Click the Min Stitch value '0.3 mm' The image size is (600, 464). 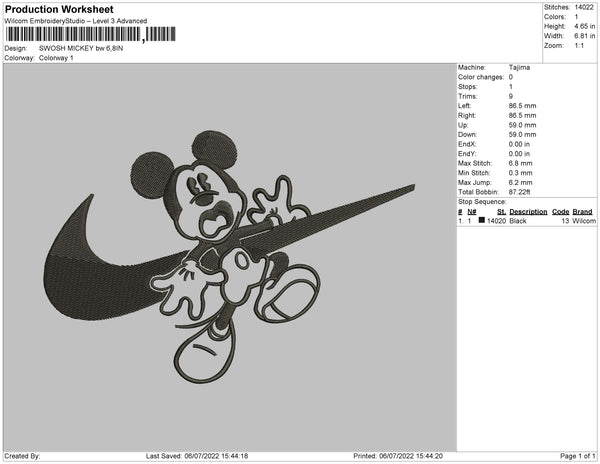tap(520, 173)
